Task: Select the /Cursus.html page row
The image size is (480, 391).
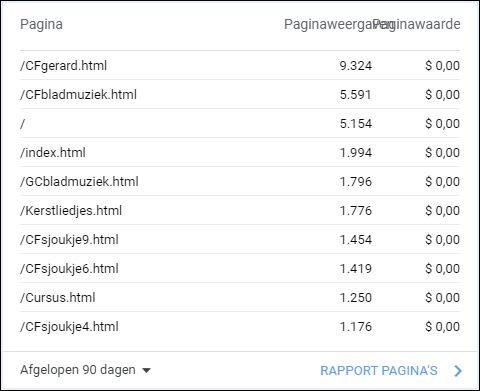Action: pyautogui.click(x=240, y=297)
